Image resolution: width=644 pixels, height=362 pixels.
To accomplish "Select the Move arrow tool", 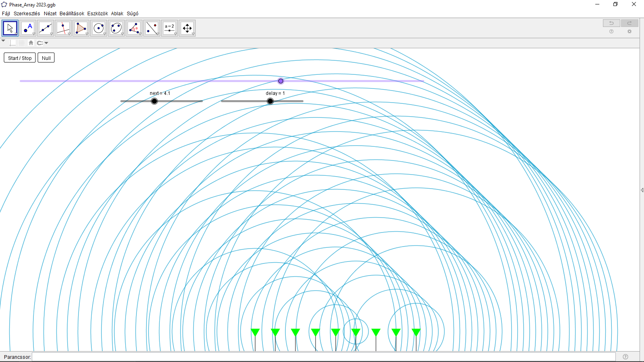I will pyautogui.click(x=10, y=28).
